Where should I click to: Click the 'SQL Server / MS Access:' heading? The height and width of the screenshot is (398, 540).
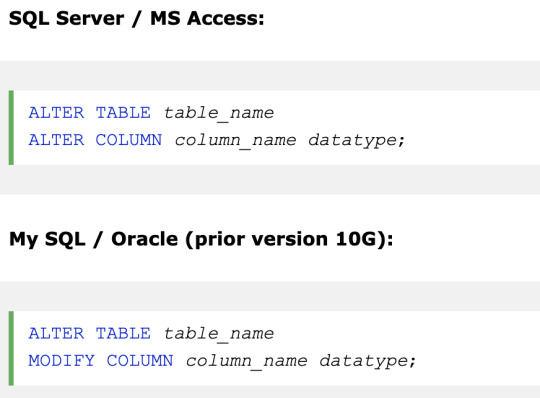tap(136, 19)
